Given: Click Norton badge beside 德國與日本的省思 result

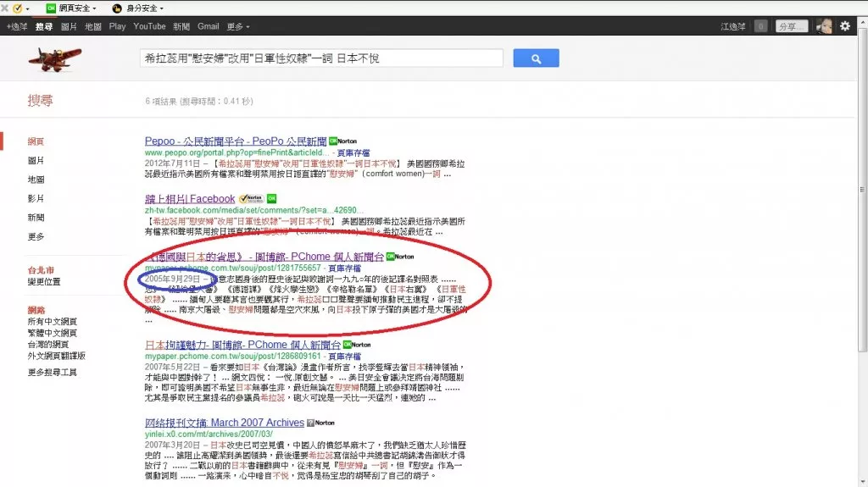Looking at the screenshot, I should 400,257.
